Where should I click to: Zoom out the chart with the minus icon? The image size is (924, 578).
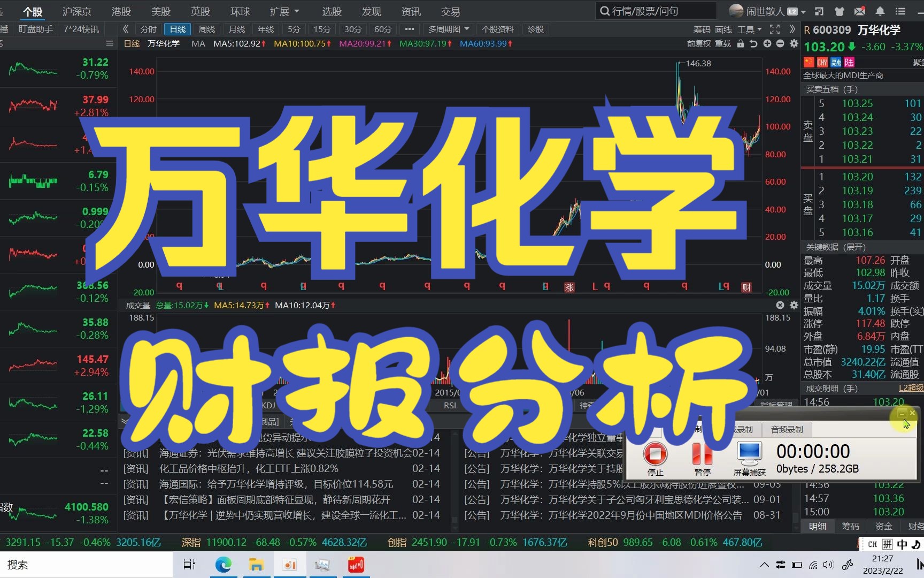point(780,44)
